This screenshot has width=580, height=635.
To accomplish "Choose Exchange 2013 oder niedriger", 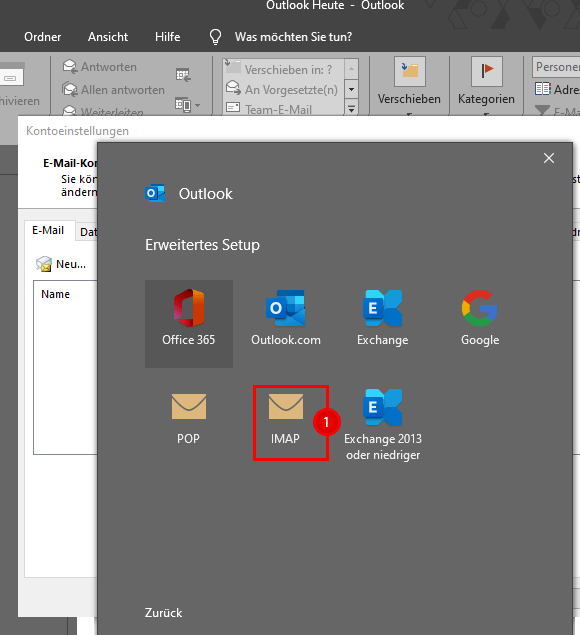I will tap(383, 424).
